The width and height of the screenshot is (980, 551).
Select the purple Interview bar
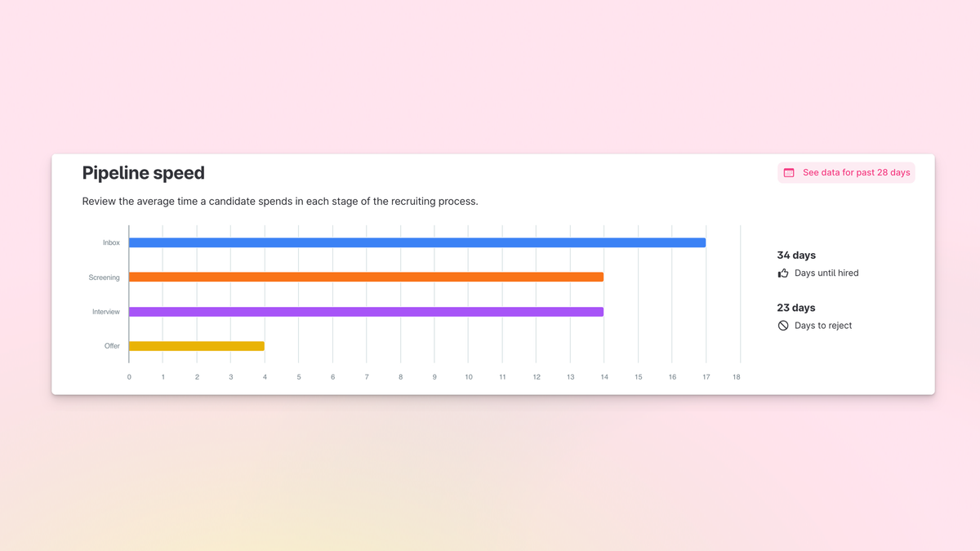click(x=366, y=312)
